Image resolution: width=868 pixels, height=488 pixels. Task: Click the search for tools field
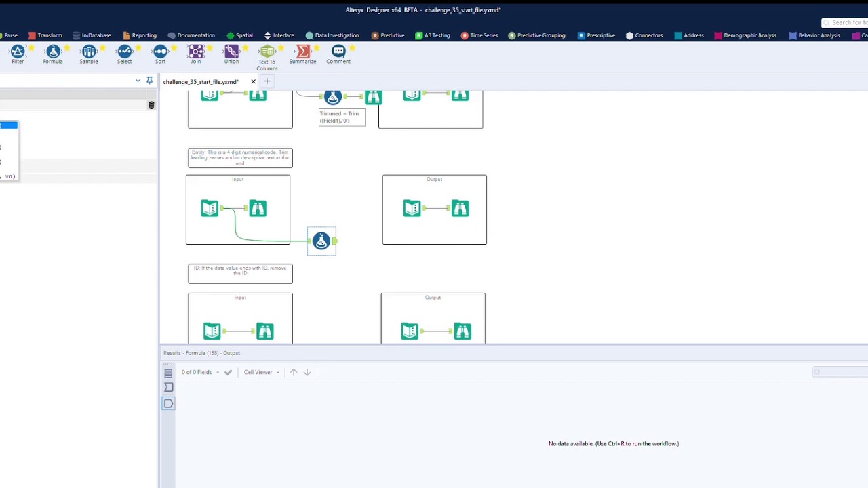844,22
